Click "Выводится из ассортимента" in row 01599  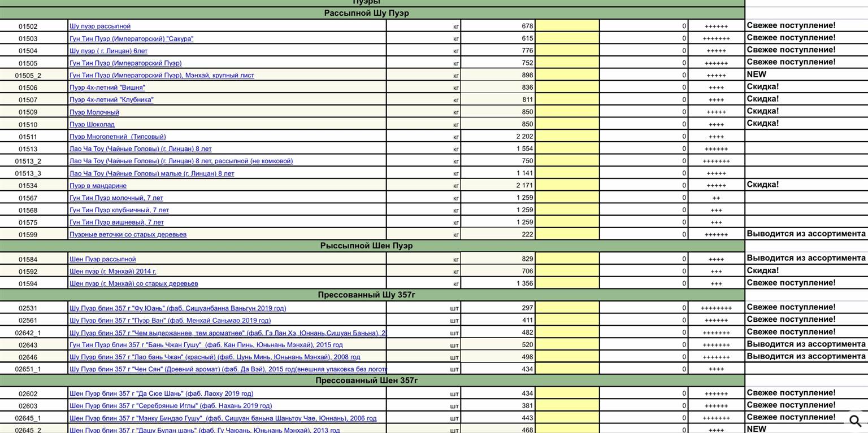pos(806,234)
